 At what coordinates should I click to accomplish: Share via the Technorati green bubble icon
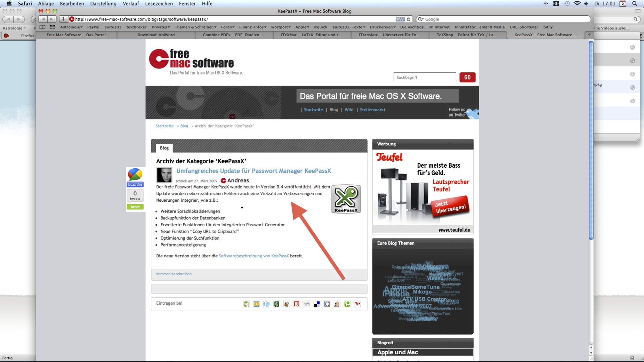click(347, 304)
